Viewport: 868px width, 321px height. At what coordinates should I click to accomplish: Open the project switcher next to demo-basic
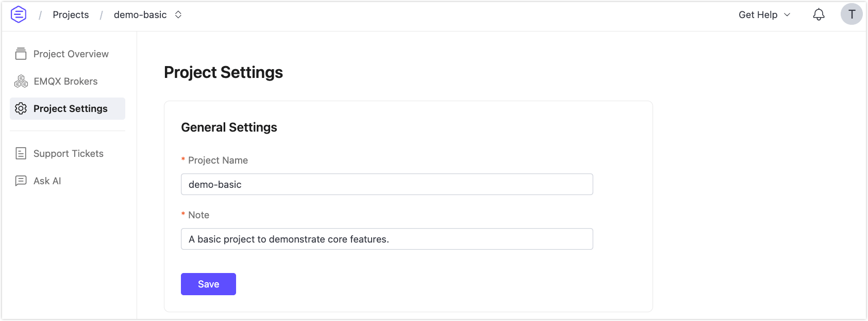tap(178, 15)
